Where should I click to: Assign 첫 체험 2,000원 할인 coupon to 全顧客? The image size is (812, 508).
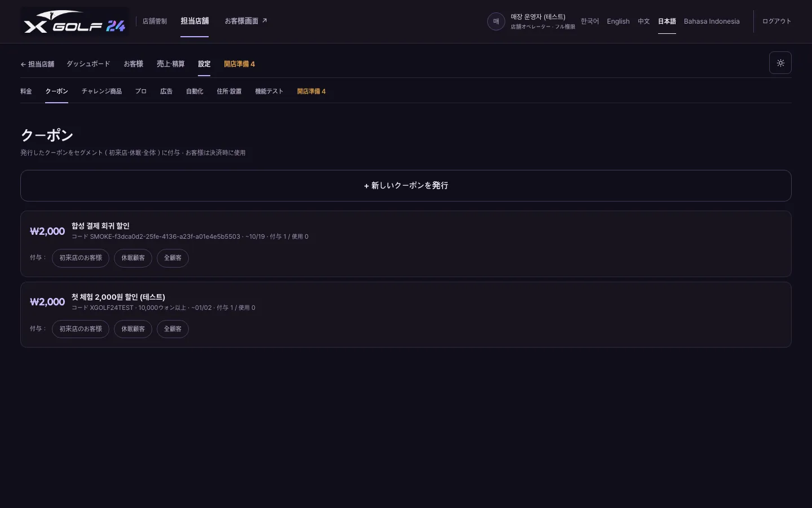point(173,329)
